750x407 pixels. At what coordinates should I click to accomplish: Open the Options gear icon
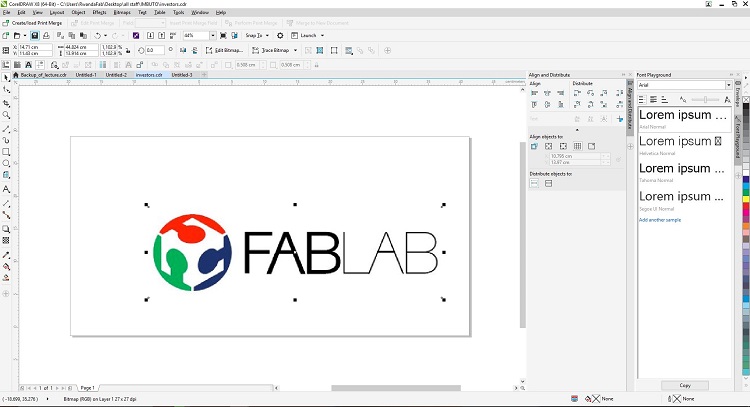[x=280, y=35]
